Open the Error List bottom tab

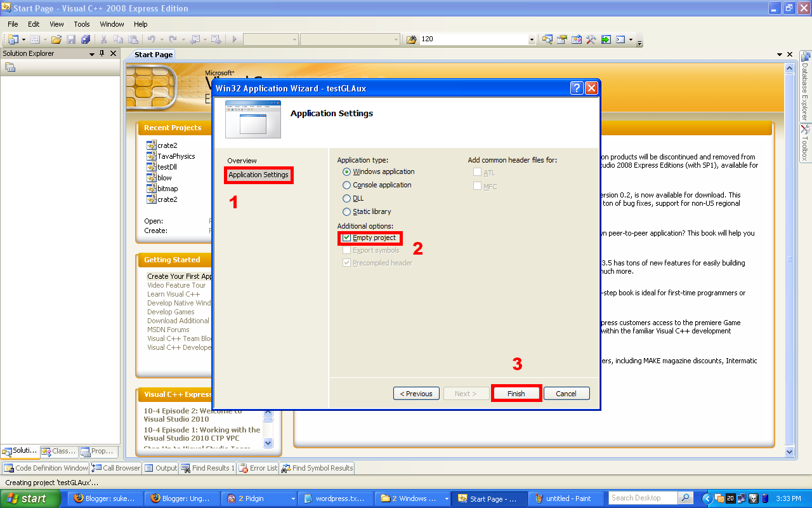pos(258,468)
